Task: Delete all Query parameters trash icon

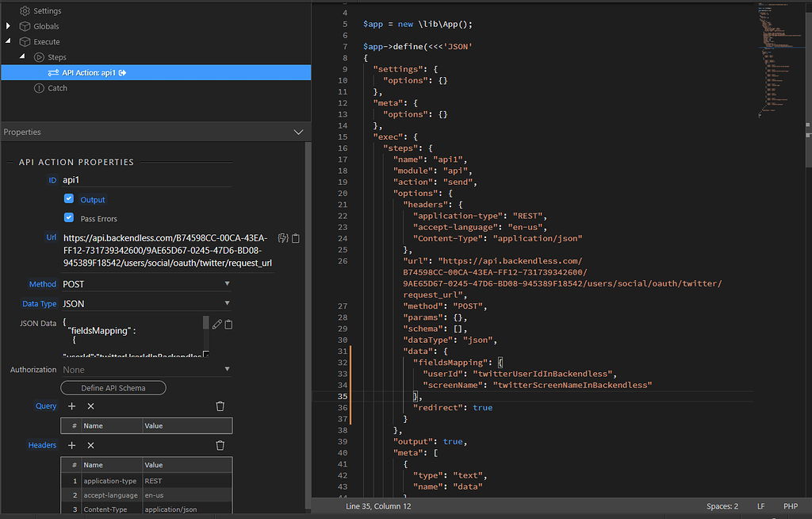Action: point(220,406)
